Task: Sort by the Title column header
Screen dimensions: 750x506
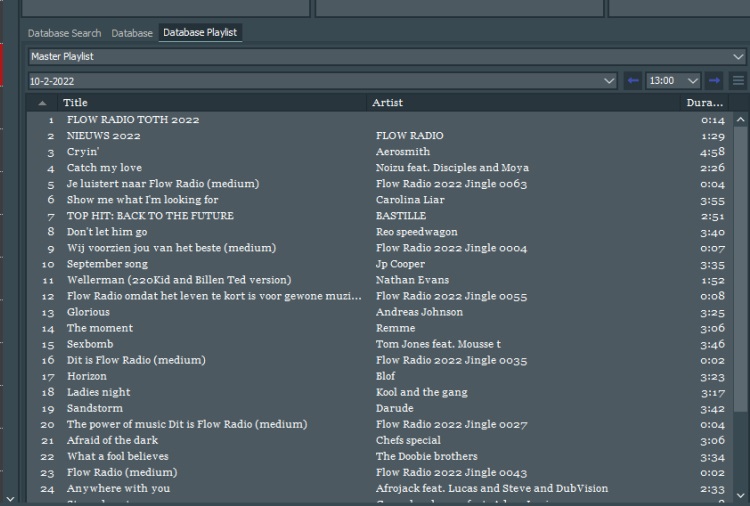Action: coord(210,102)
